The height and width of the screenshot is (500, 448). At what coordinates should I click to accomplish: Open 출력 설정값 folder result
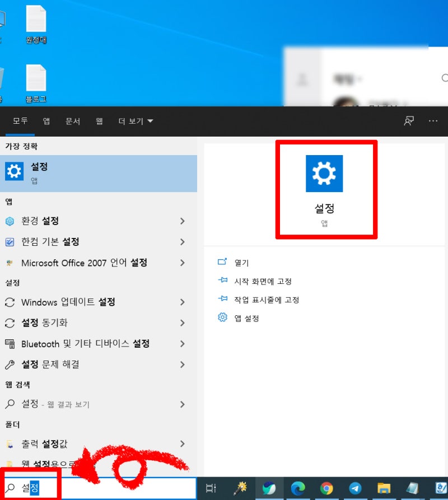(x=98, y=443)
